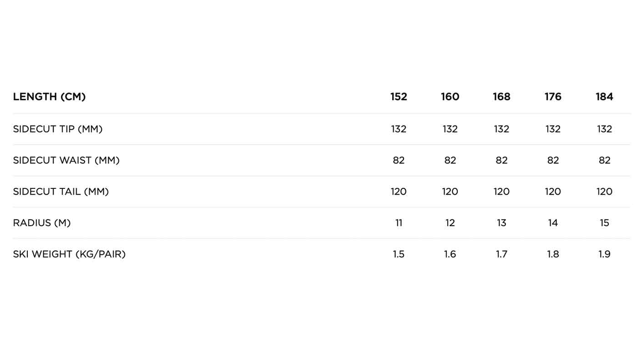The image size is (637, 364).
Task: Select the sidecut tail value for 184 length
Action: (x=604, y=192)
